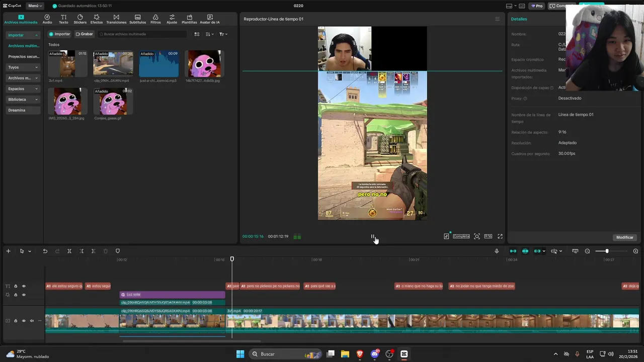Viewport: 644px width, 362px height.
Task: Open the Avatar de IA panel
Action: coord(209,19)
